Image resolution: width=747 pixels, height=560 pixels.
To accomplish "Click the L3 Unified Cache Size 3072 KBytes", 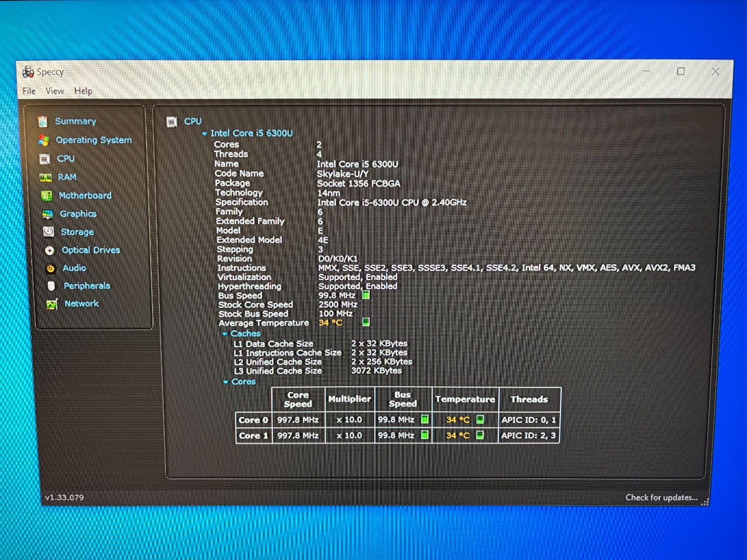I will click(376, 371).
